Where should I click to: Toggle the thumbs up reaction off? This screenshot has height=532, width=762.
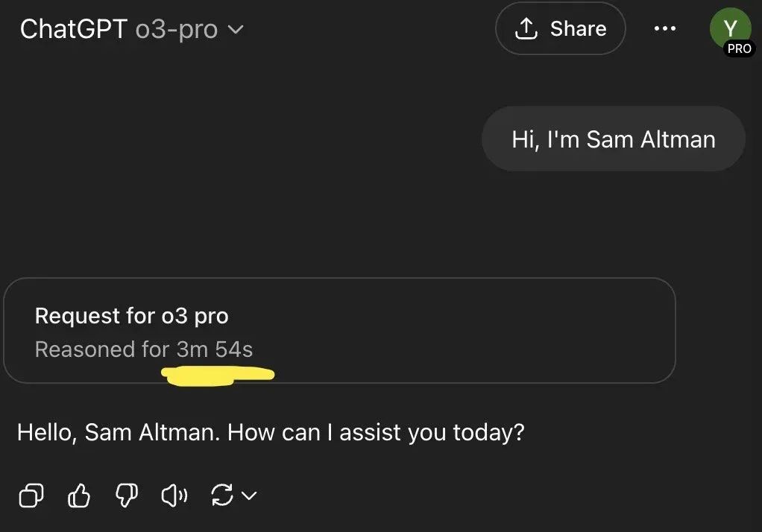pos(79,495)
